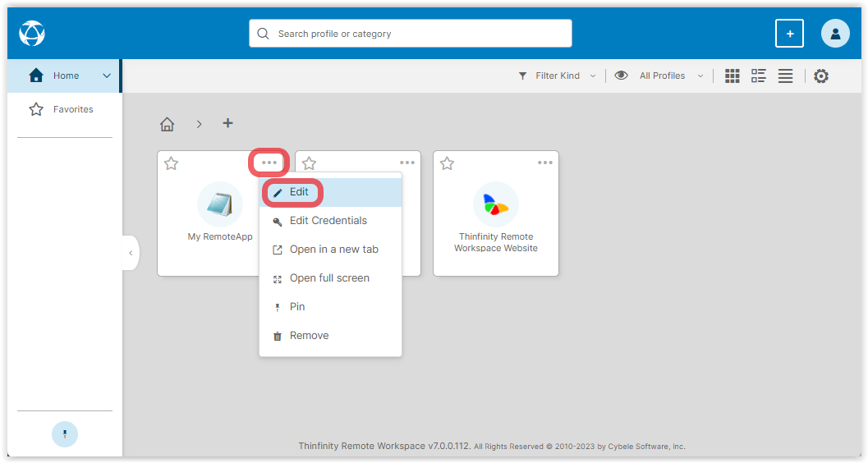868x463 pixels.
Task: Click the Thinfinity globe logo
Action: click(32, 33)
